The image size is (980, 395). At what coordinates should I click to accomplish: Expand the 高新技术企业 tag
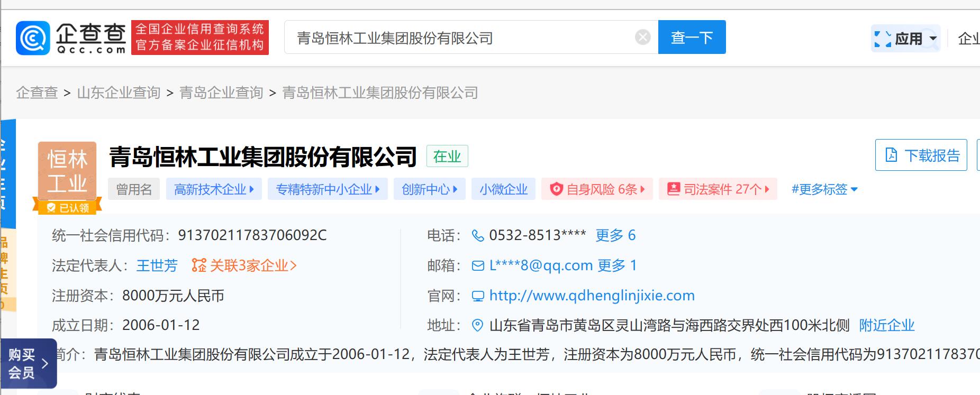tap(214, 189)
